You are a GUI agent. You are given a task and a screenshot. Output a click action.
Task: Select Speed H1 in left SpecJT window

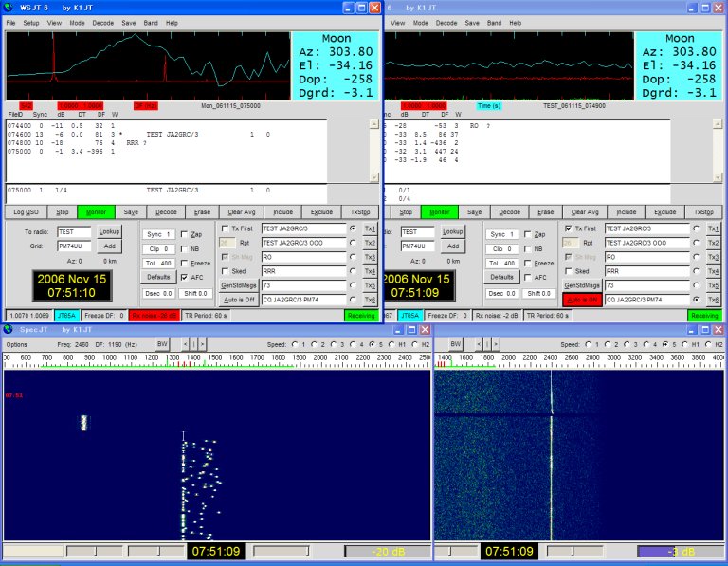(391, 344)
